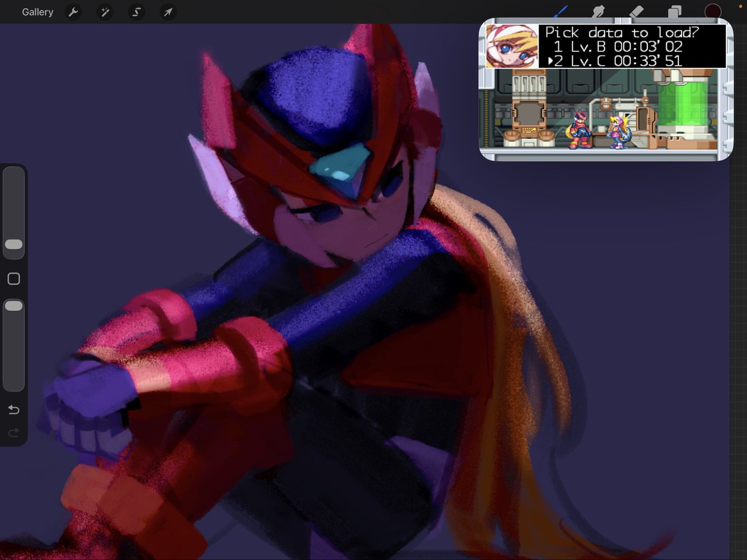Screen dimensions: 747x560
Task: Open the Gallery view
Action: (37, 12)
